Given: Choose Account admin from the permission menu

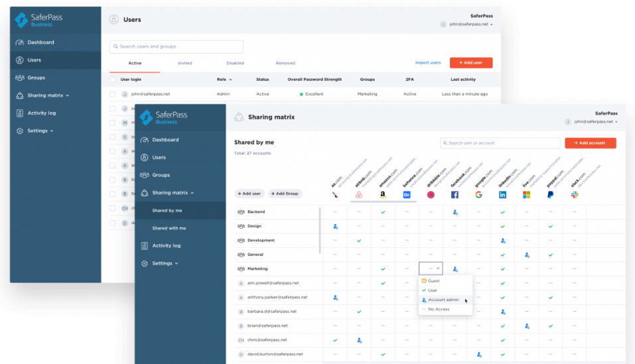Looking at the screenshot, I should click(x=445, y=300).
